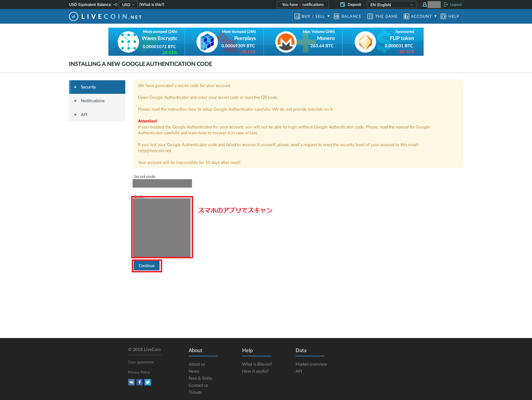Expand the Account dropdown arrow
This screenshot has width=532, height=400.
(435, 16)
